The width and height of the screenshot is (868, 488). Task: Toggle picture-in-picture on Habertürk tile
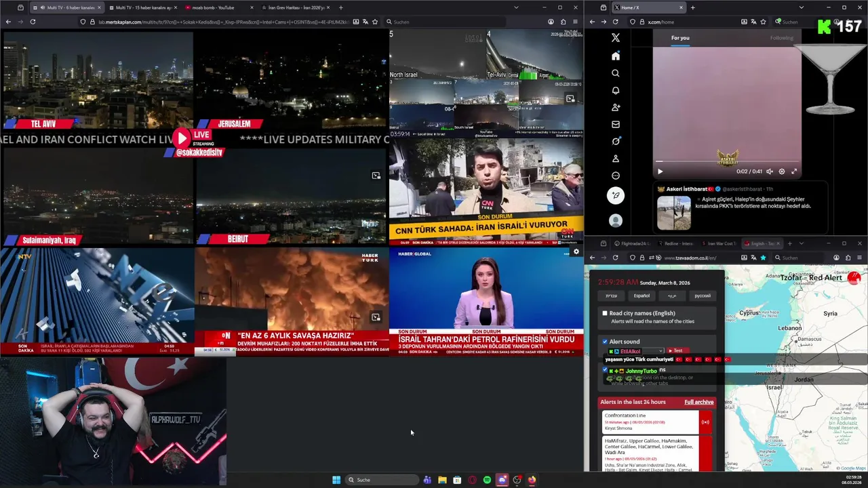point(376,317)
